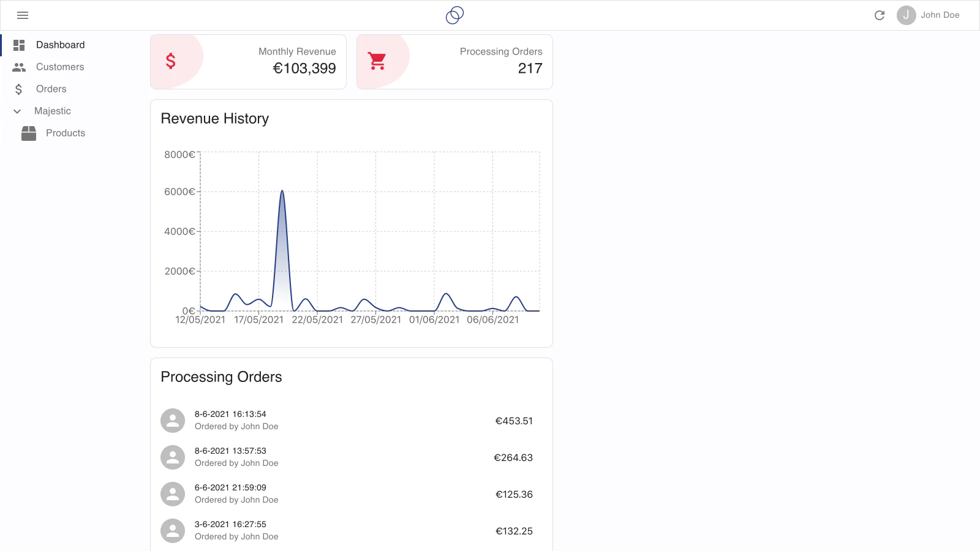The height and width of the screenshot is (551, 980).
Task: Select the Orders menu item
Action: tap(51, 89)
